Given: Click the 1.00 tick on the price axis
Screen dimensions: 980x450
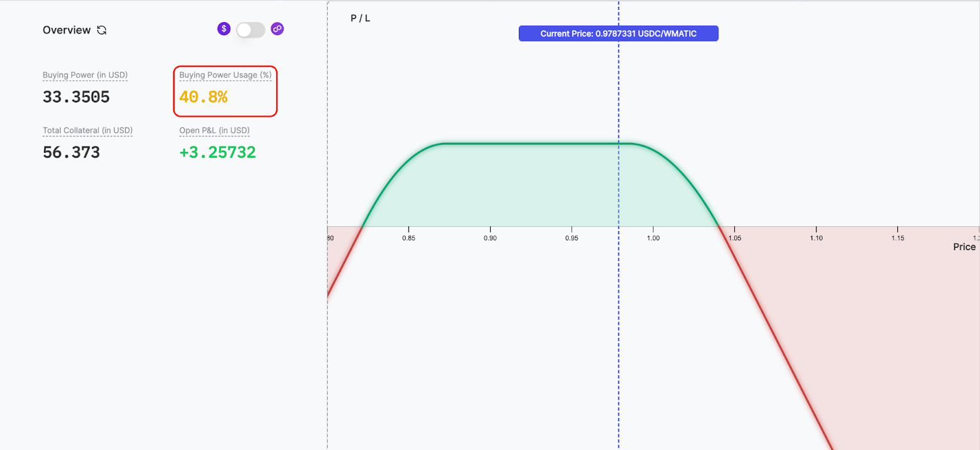Looking at the screenshot, I should 653,238.
